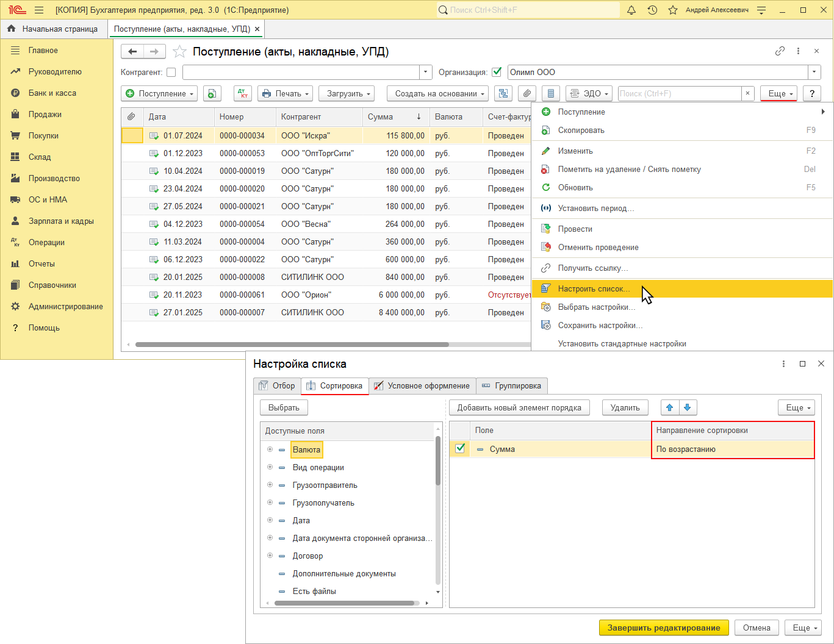Expand the Договор field node

(270, 556)
